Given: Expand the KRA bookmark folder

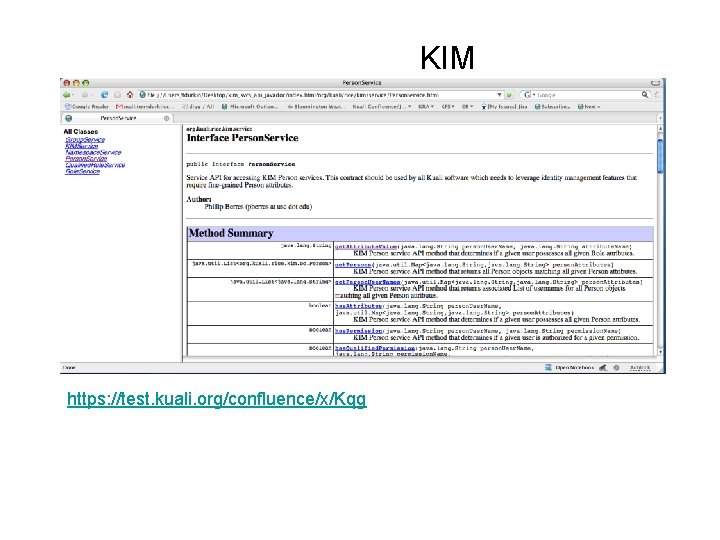Looking at the screenshot, I should coord(426,107).
